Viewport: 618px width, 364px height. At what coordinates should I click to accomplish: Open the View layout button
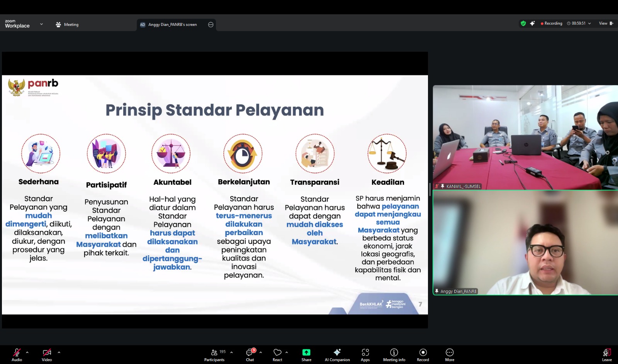[x=603, y=23]
